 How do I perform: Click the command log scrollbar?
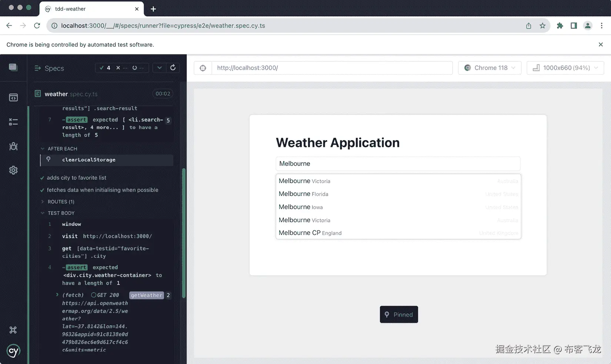(x=184, y=233)
